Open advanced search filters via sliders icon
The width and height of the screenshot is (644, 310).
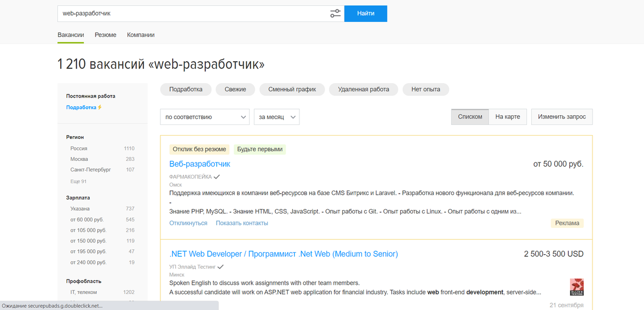(335, 13)
